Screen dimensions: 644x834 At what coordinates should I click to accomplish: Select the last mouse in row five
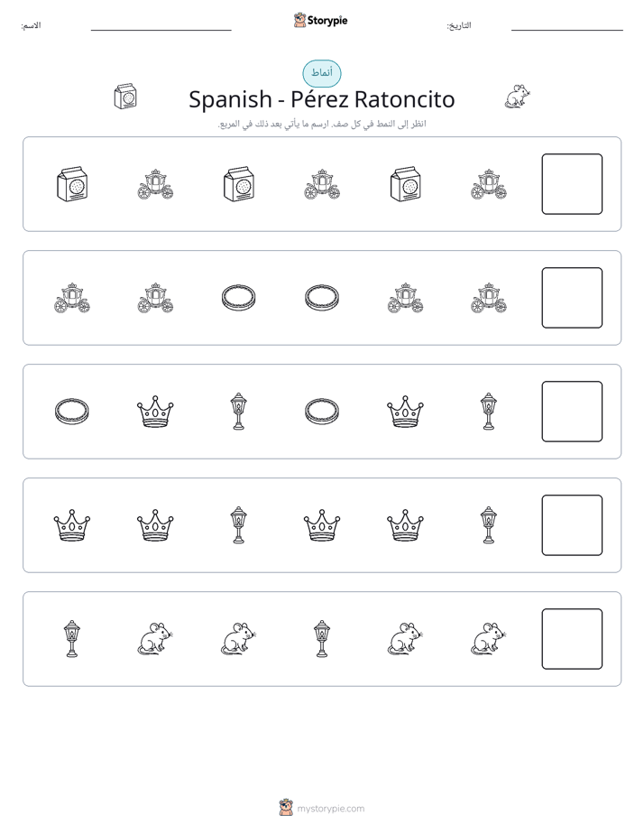click(x=489, y=639)
